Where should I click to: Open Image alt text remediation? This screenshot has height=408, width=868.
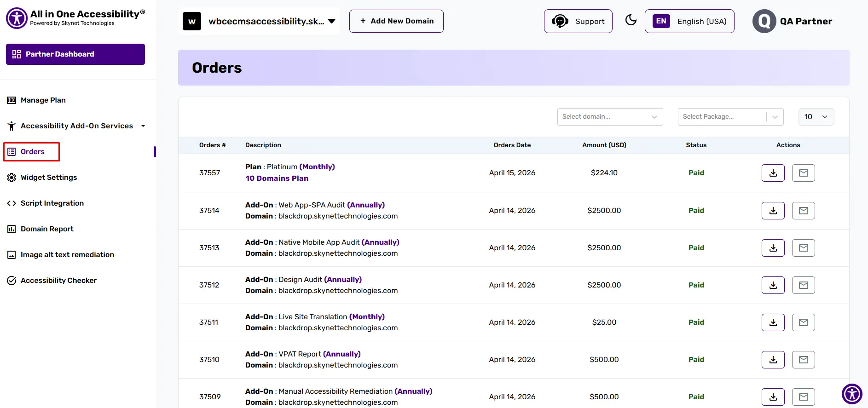point(60,255)
